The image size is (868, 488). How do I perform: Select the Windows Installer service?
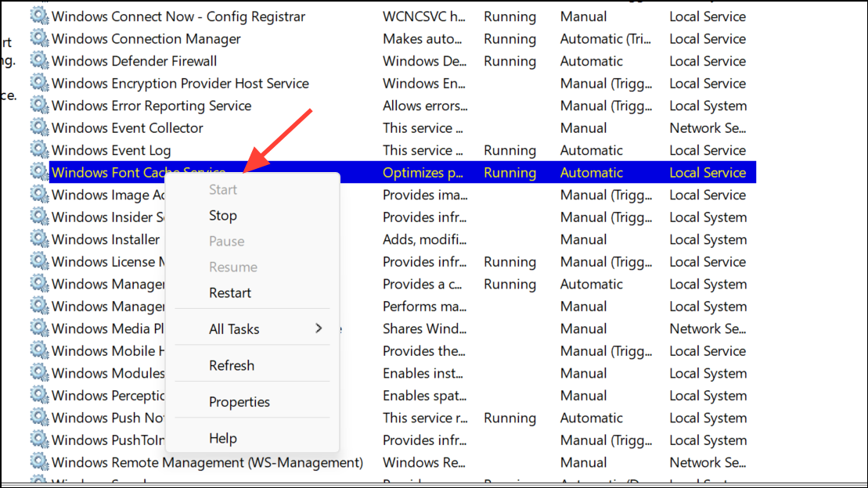click(106, 239)
